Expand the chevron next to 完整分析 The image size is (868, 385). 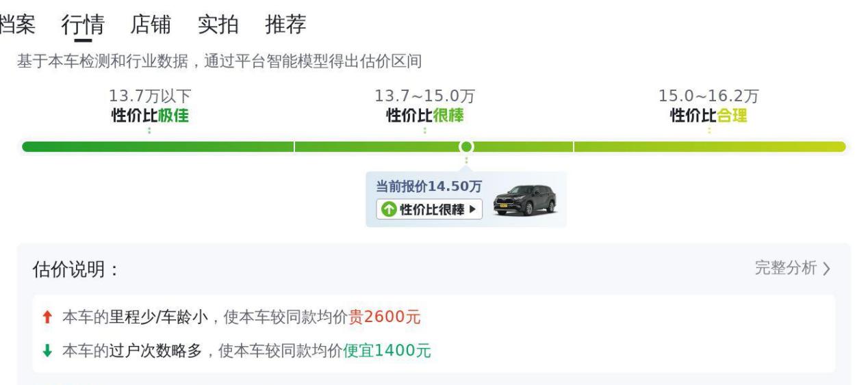coord(826,269)
